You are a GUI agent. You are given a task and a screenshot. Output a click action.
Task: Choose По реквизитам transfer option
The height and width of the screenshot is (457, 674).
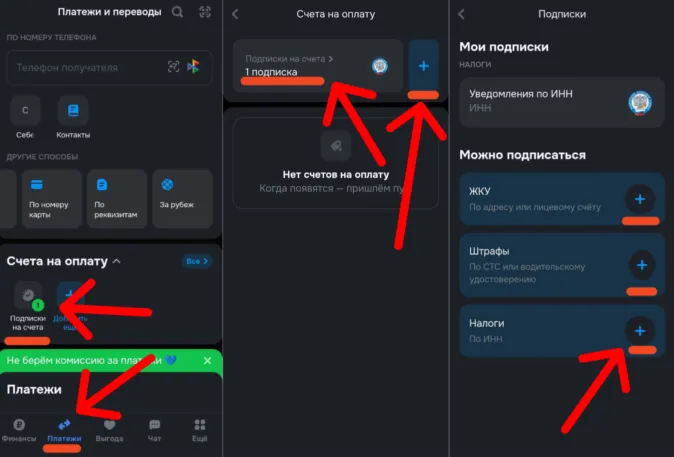click(116, 199)
